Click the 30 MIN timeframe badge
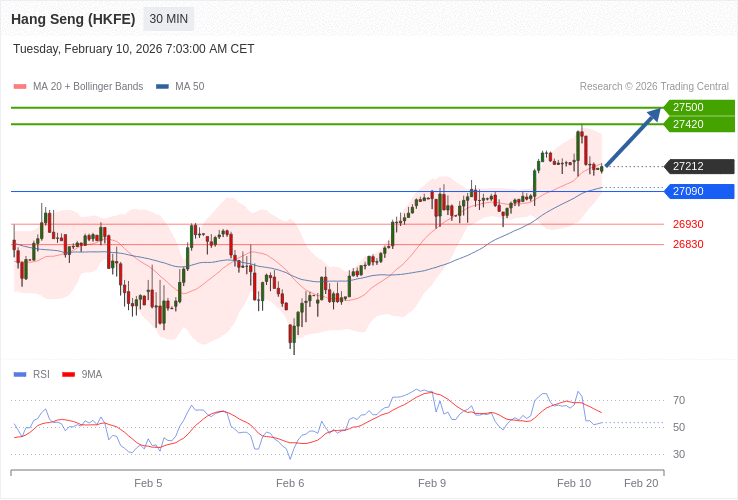Viewport: 738px width, 500px height. point(168,19)
